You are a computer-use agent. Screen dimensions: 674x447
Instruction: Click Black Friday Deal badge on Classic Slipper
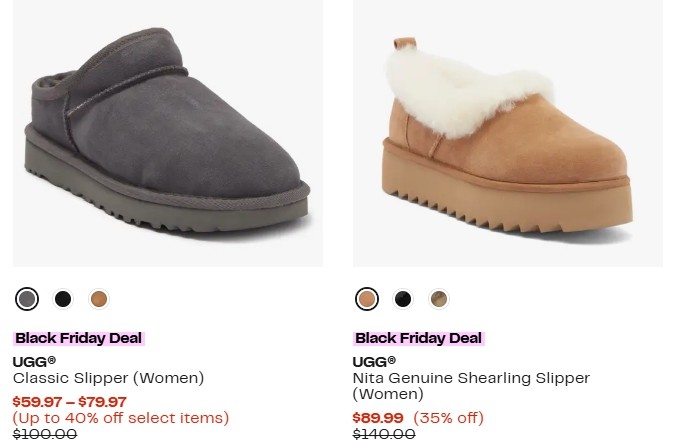(78, 338)
